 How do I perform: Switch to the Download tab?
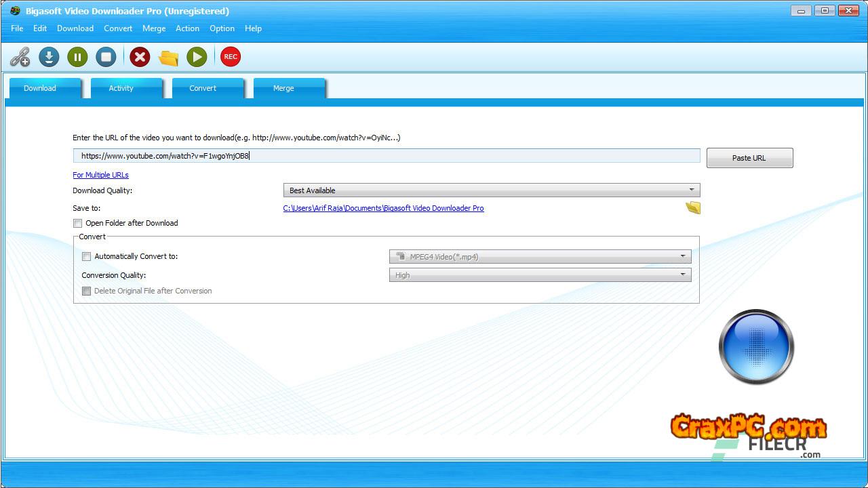click(x=44, y=88)
